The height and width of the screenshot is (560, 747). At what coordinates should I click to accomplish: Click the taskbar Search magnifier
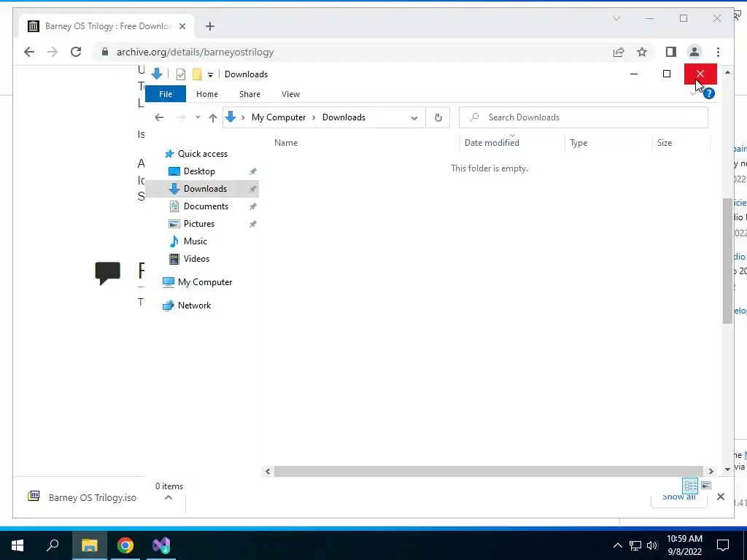[x=53, y=545]
